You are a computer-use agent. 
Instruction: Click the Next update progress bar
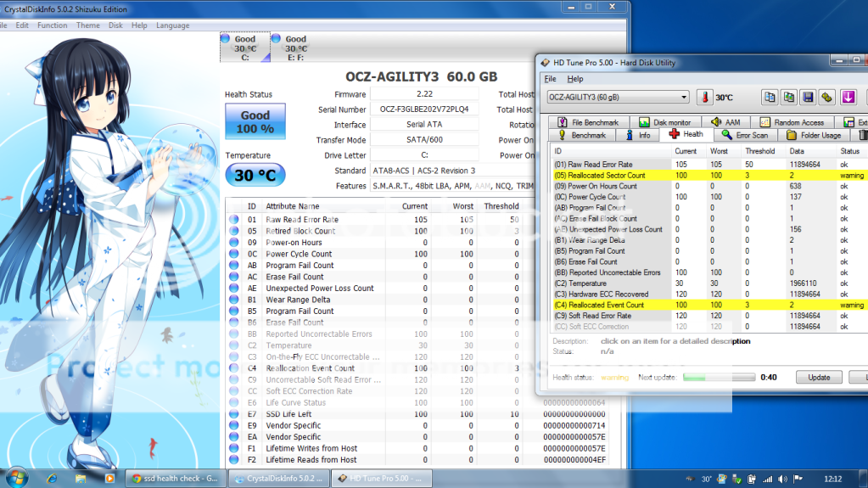coord(719,377)
